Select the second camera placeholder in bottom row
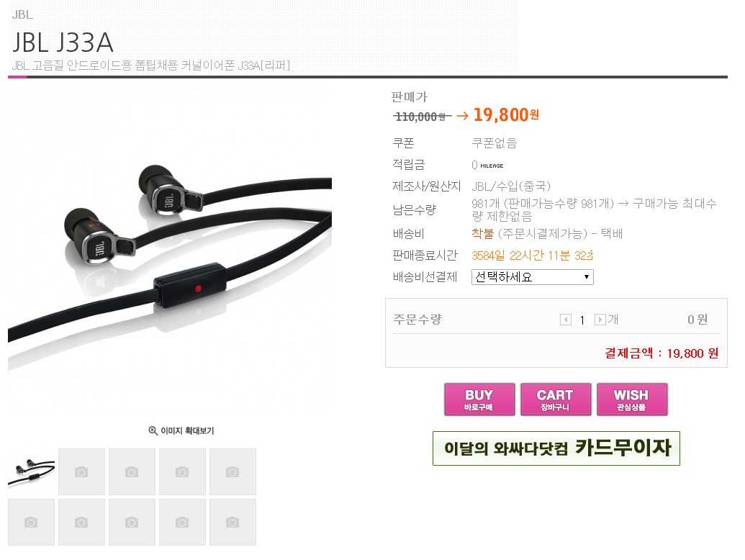The image size is (745, 560). coord(82,522)
